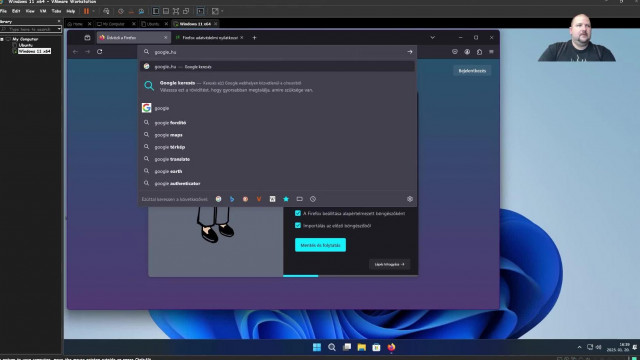Open the power options arrow beside the pause button

click(93, 11)
